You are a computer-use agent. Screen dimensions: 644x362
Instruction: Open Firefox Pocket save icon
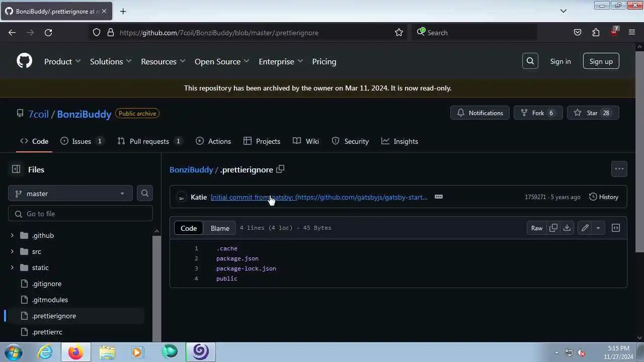coord(578,33)
